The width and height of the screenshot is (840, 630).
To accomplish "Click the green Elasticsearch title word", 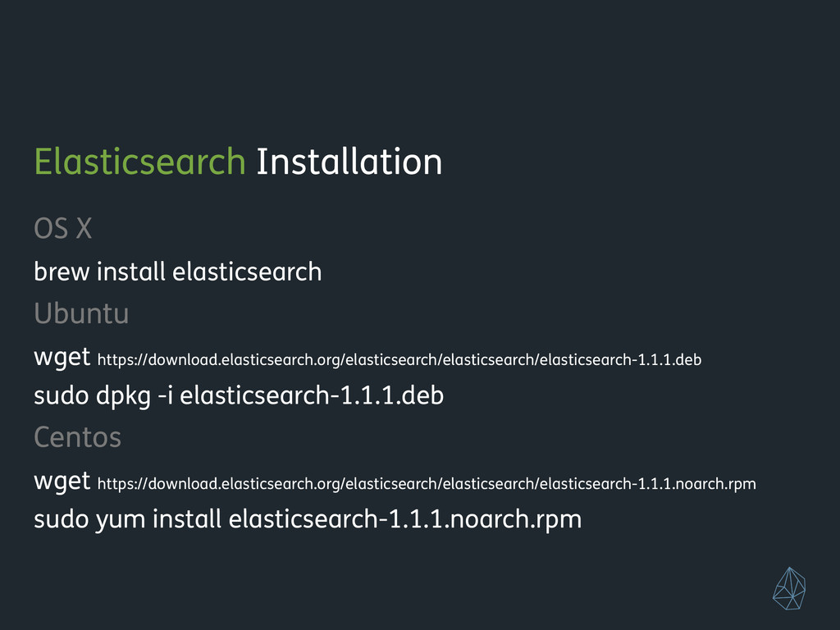I will (139, 162).
